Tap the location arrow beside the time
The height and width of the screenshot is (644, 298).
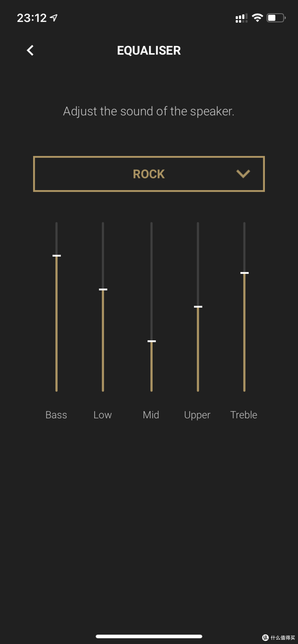click(x=54, y=18)
